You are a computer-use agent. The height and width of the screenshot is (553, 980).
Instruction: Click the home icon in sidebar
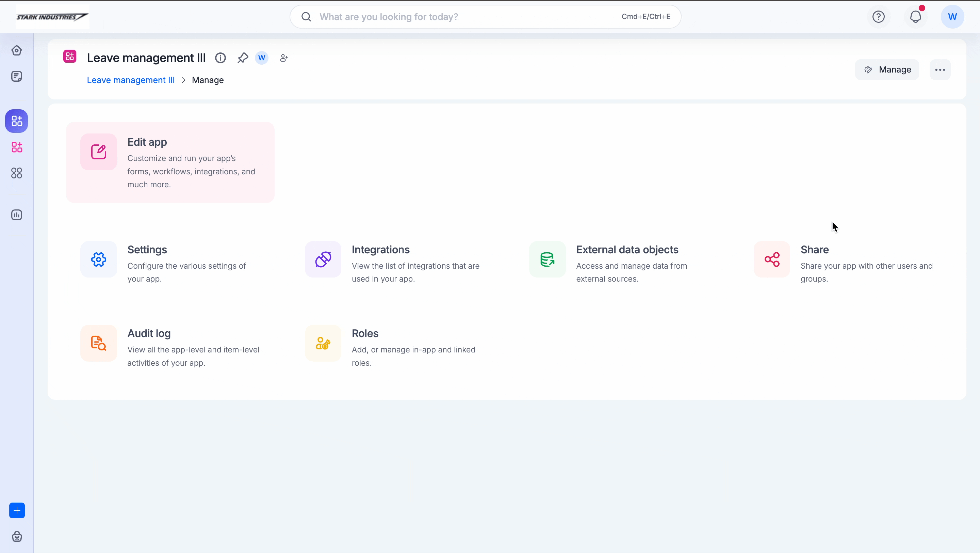tap(17, 51)
